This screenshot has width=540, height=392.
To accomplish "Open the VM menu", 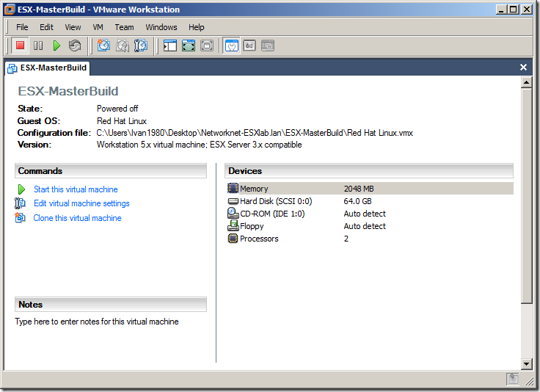I will tap(98, 27).
